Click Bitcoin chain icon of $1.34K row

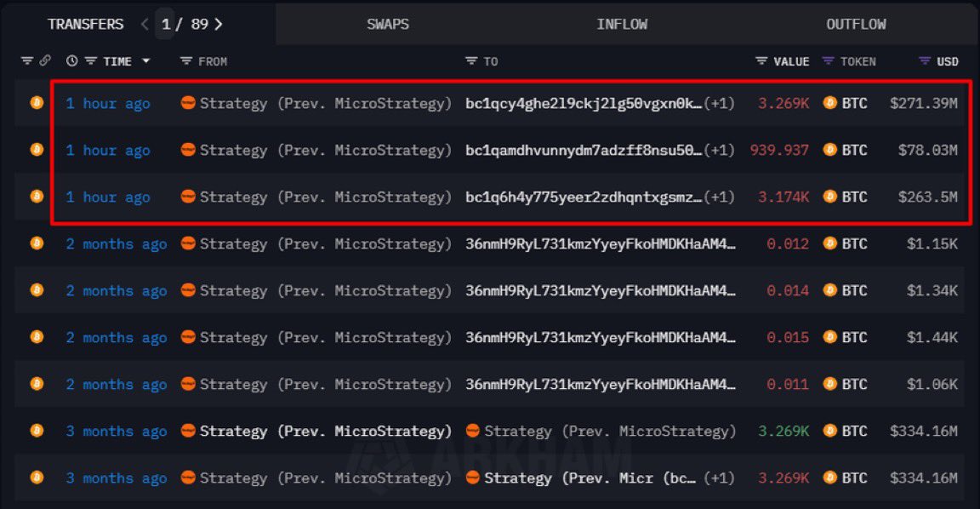click(37, 290)
